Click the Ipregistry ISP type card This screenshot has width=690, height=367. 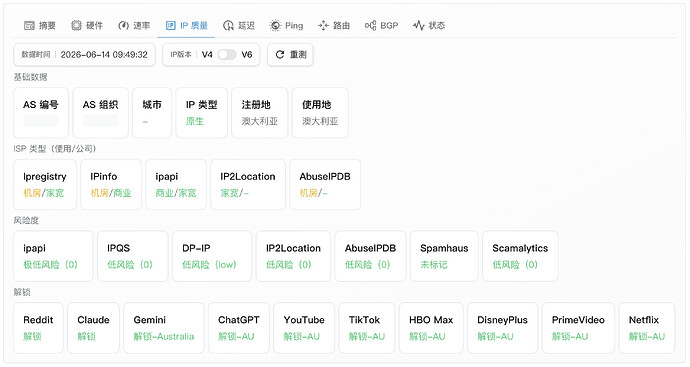pos(45,184)
